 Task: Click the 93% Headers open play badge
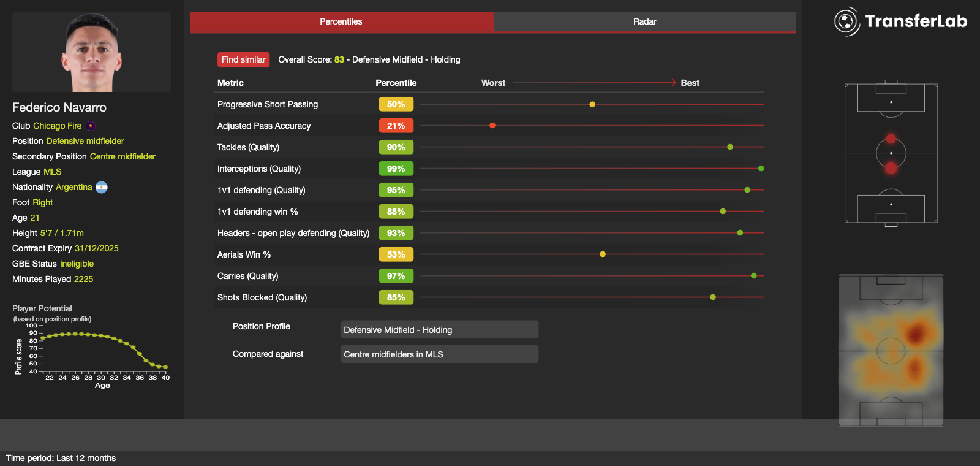point(396,233)
